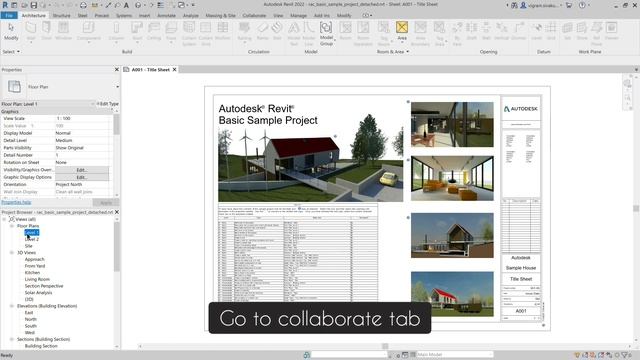Open the Autodesk App Store cart icon

[569, 5]
